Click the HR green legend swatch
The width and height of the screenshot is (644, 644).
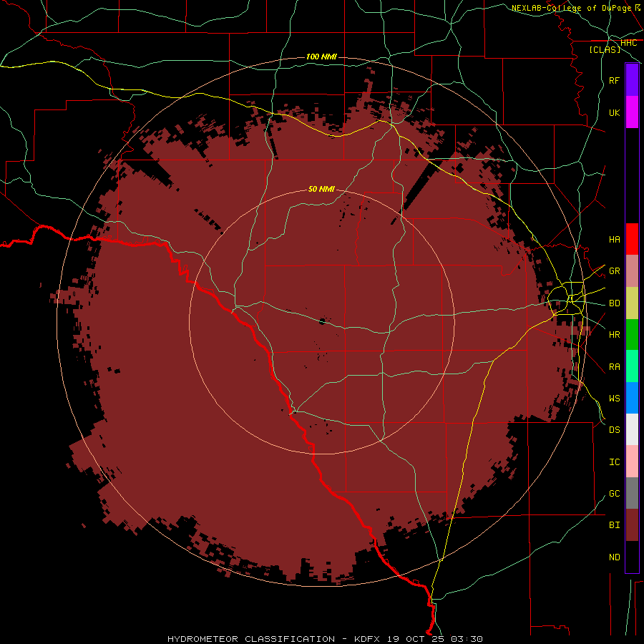pyautogui.click(x=632, y=335)
